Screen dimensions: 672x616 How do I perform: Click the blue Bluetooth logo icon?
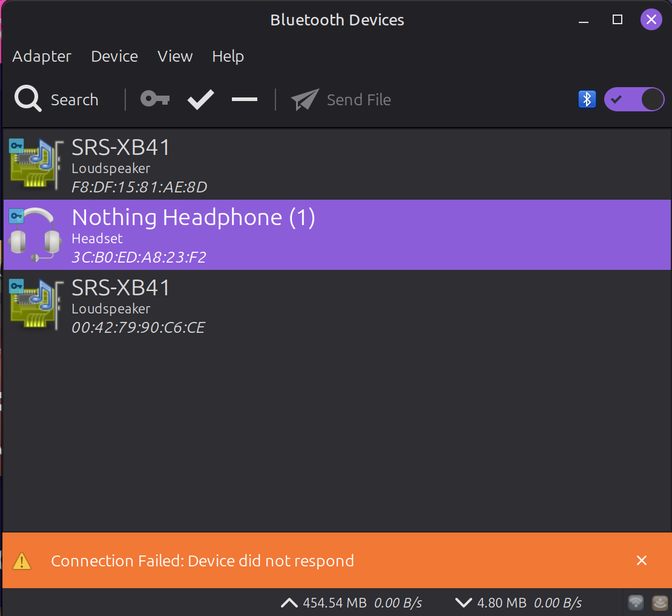587,99
